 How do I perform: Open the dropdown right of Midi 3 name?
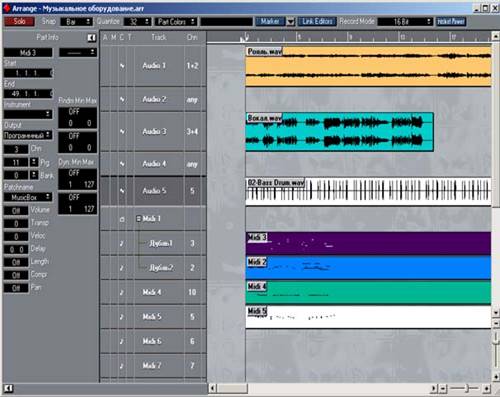(78, 52)
